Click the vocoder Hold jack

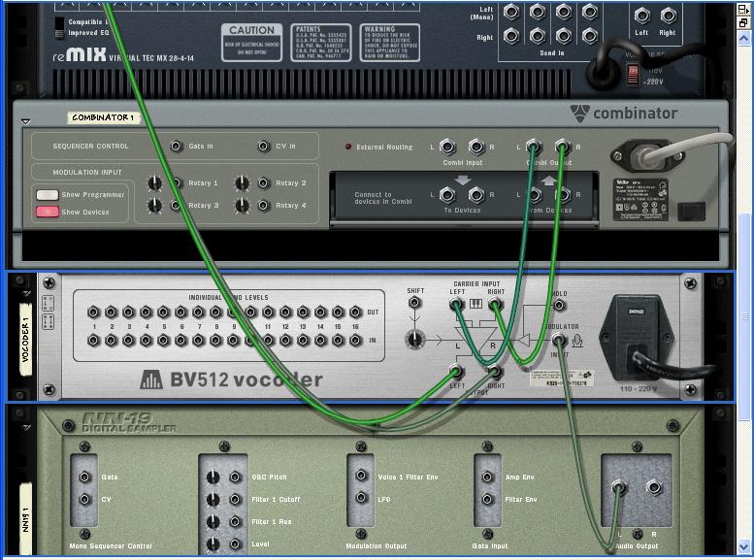pos(558,305)
